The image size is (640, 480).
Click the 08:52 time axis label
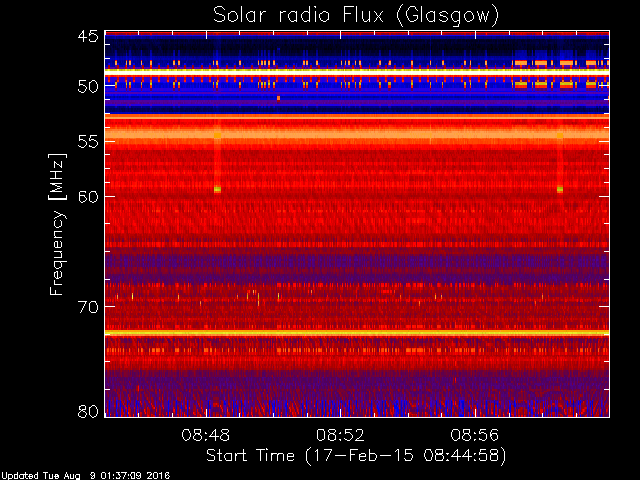coord(340,435)
